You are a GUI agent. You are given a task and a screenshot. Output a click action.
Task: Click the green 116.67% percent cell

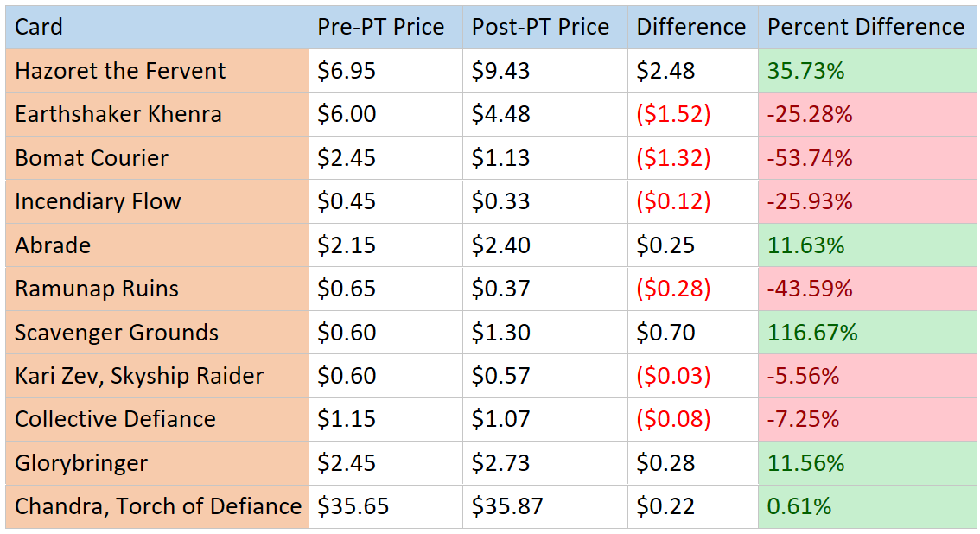pyautogui.click(x=867, y=333)
